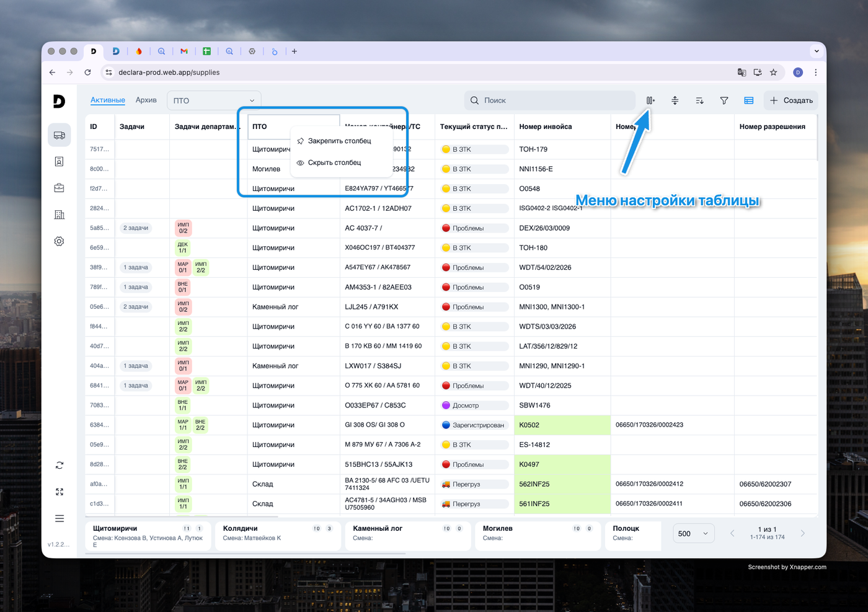
Task: Go to the previous page of results
Action: click(732, 533)
